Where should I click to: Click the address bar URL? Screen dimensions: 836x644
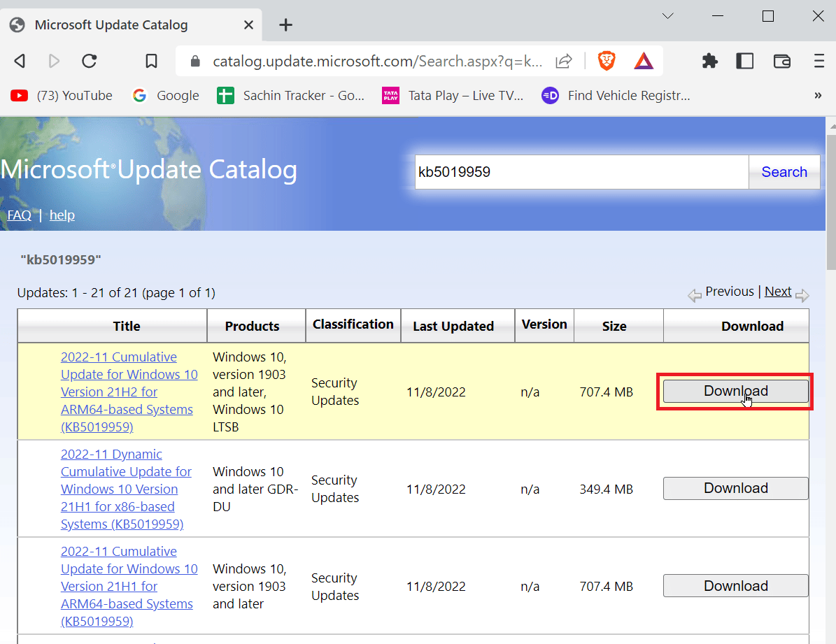(x=377, y=62)
